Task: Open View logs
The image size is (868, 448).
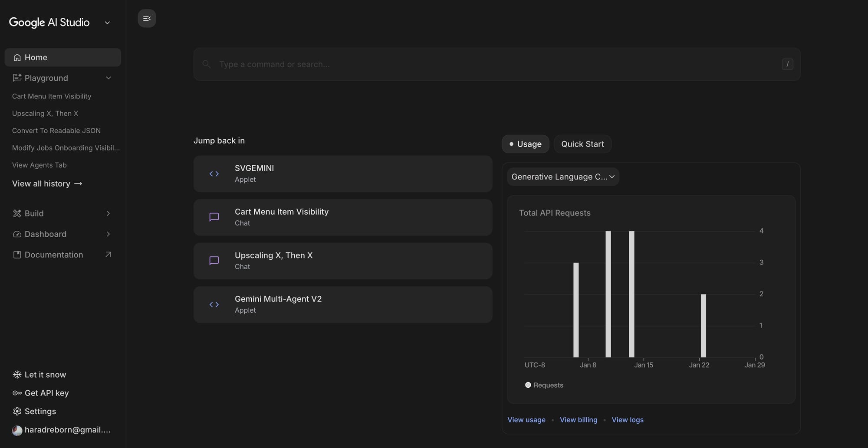Action: point(628,420)
